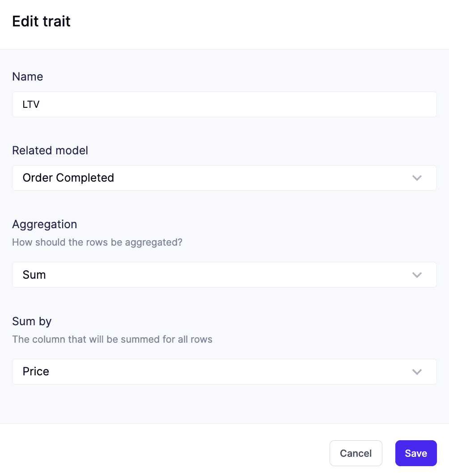Click the "How should the rows be aggregated?" hint
The height and width of the screenshot is (476, 449).
tap(97, 242)
